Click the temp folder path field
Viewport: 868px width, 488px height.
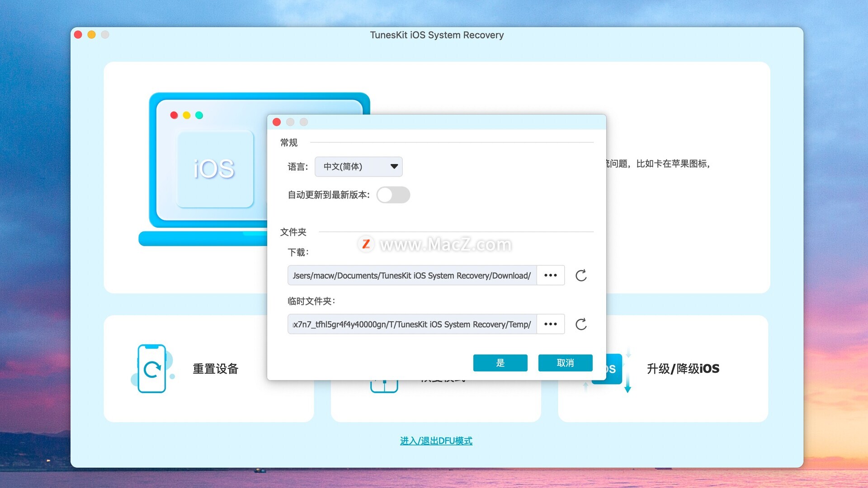click(x=412, y=324)
